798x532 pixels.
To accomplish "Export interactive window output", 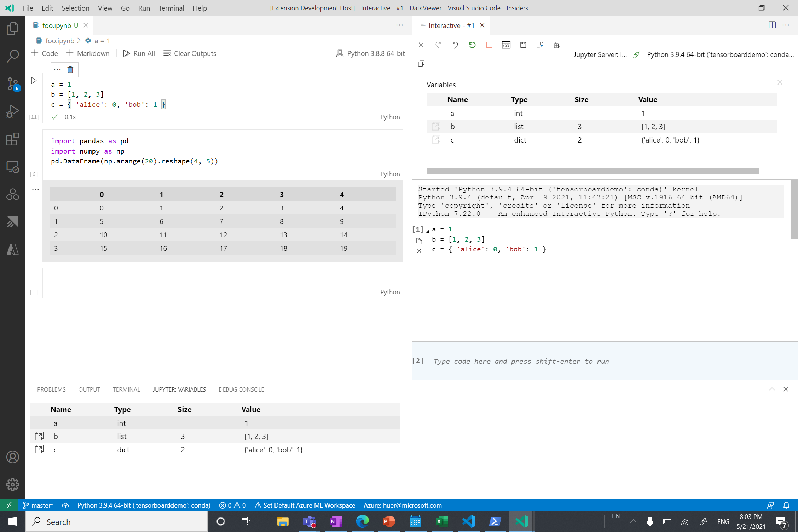I will (540, 45).
